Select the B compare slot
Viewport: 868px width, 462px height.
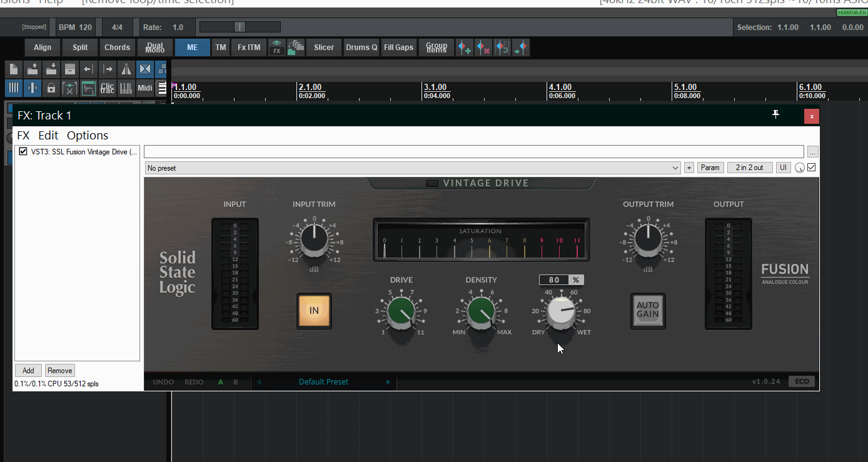point(236,382)
